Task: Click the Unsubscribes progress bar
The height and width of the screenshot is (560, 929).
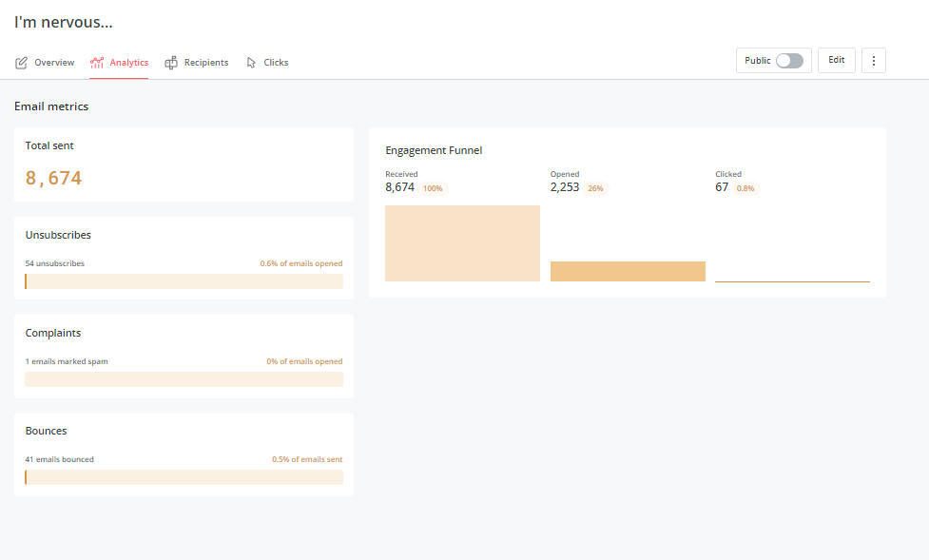Action: tap(184, 280)
